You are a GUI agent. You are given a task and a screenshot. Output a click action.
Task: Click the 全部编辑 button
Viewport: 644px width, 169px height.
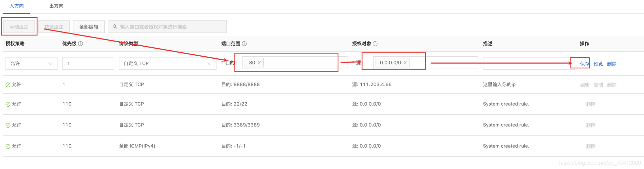click(x=89, y=27)
